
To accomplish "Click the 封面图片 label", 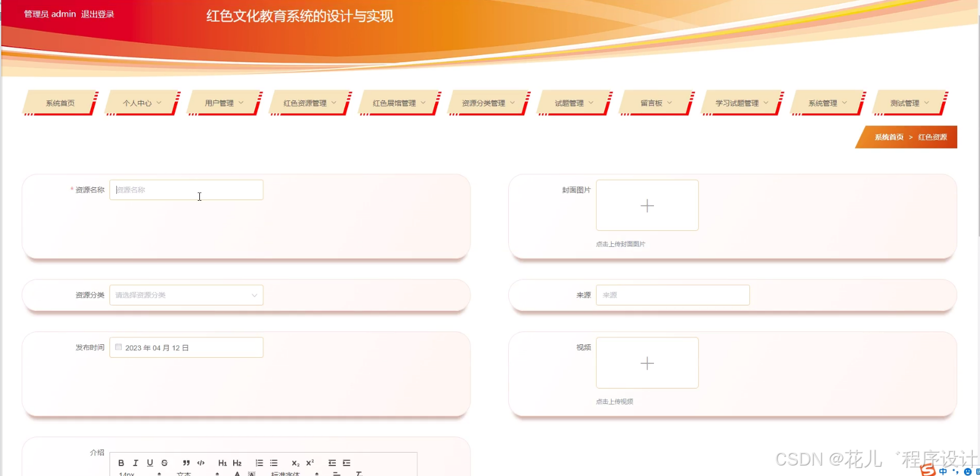I will coord(576,190).
